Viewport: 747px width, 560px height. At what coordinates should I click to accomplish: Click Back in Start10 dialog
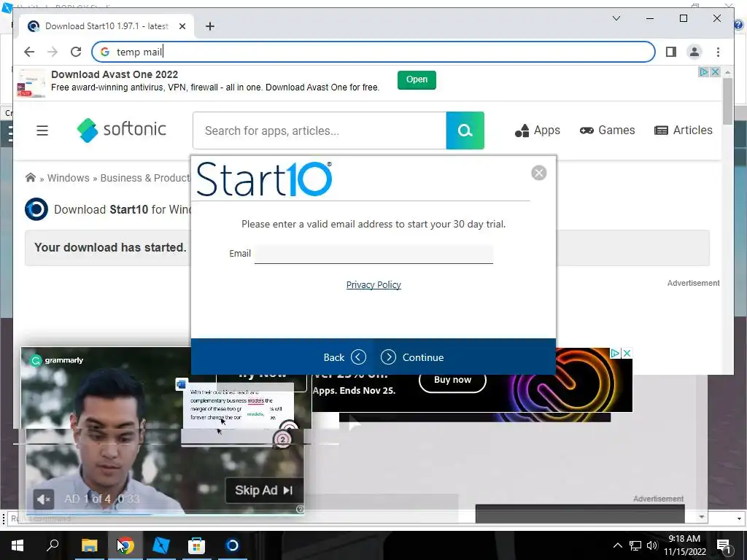coord(345,357)
